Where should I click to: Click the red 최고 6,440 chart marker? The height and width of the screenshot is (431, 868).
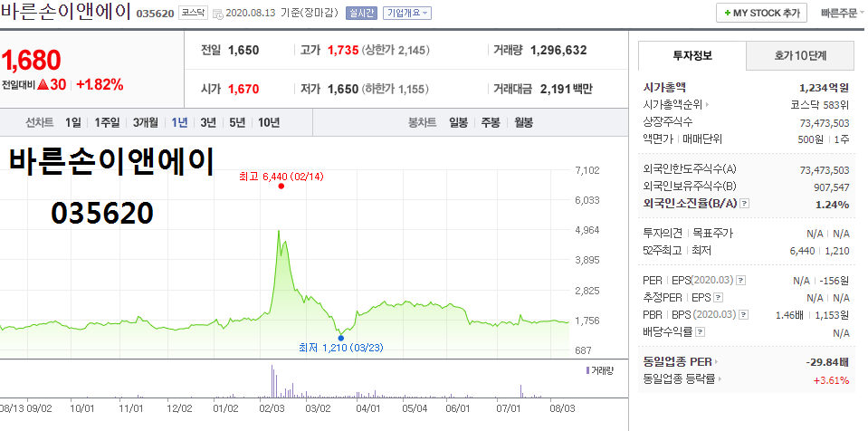281,187
